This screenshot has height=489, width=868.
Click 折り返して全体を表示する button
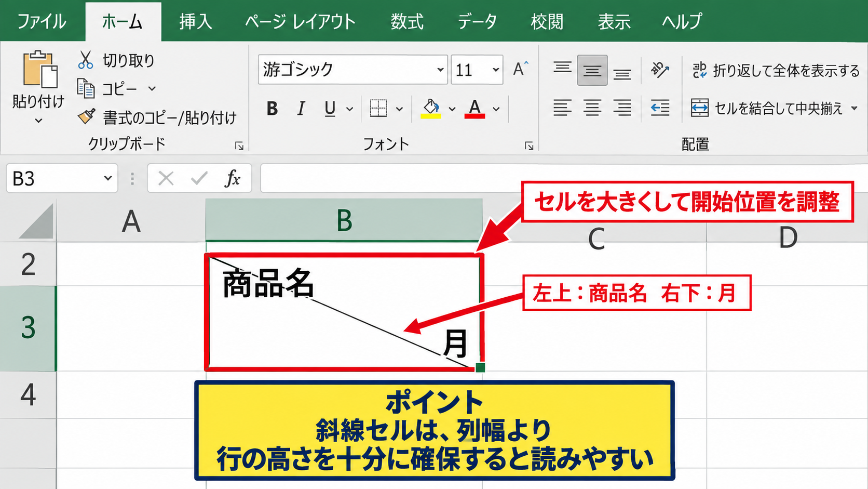776,70
